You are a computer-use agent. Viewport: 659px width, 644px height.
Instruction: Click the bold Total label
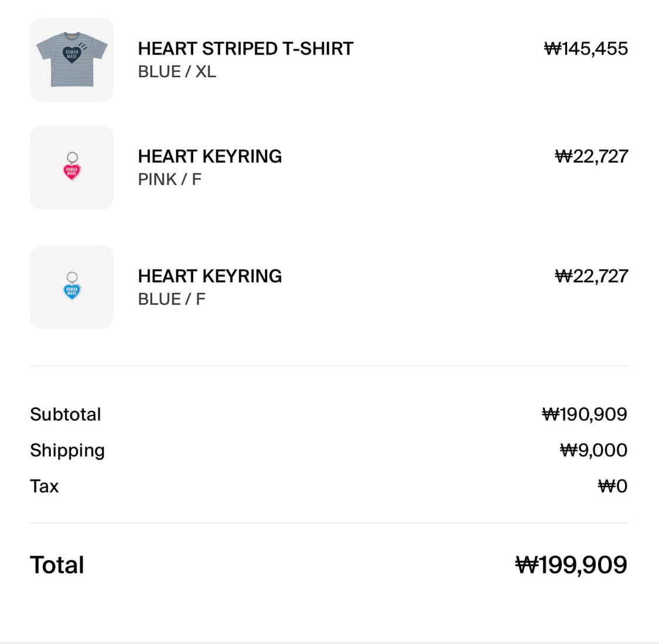coord(57,565)
